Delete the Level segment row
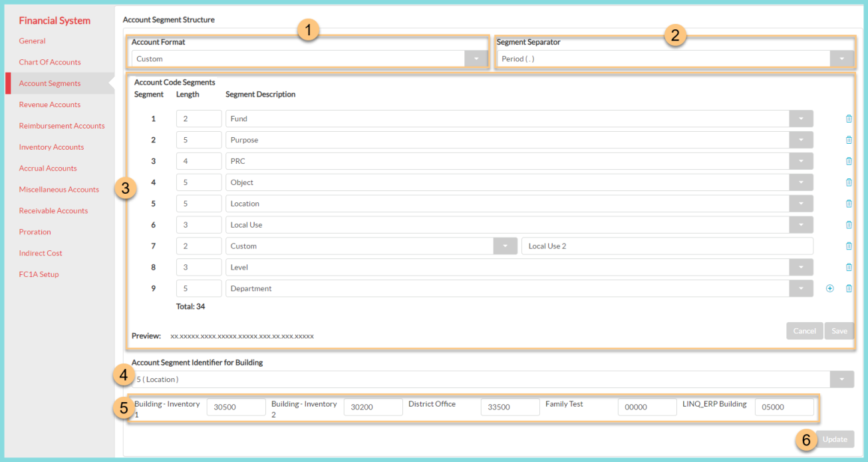This screenshot has height=462, width=868. 849,267
